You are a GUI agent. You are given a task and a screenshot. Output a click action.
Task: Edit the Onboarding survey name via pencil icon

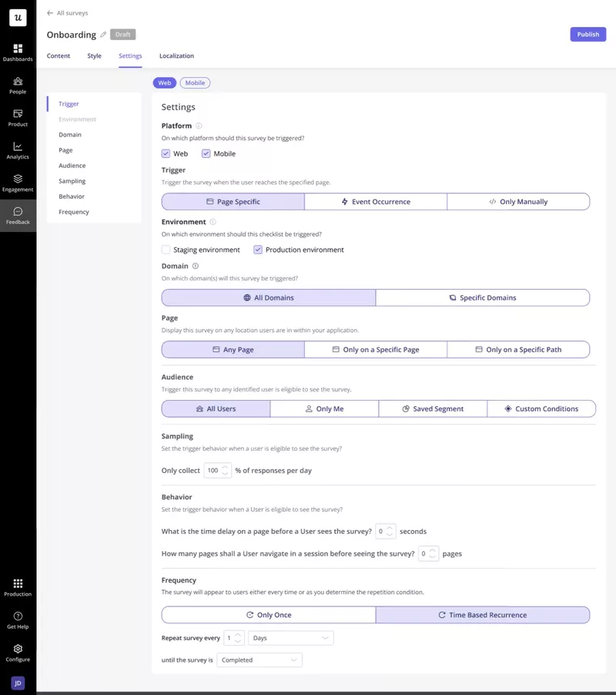[x=103, y=34]
